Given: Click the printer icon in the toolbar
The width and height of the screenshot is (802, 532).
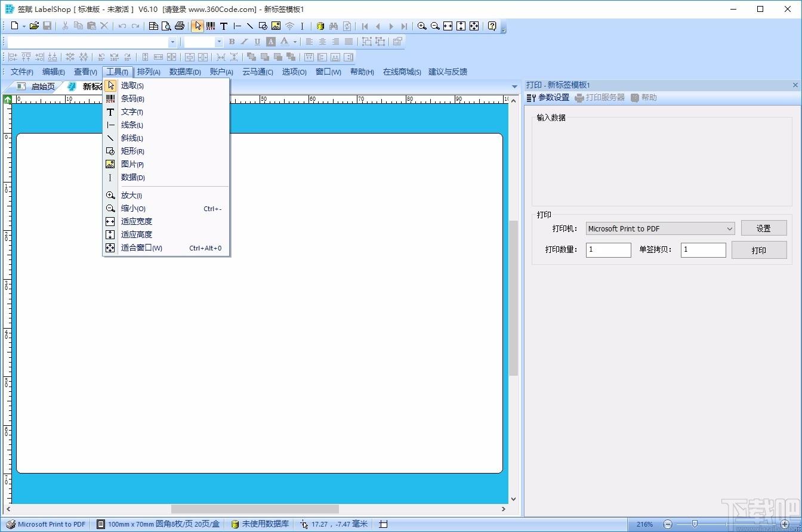Looking at the screenshot, I should pyautogui.click(x=180, y=26).
